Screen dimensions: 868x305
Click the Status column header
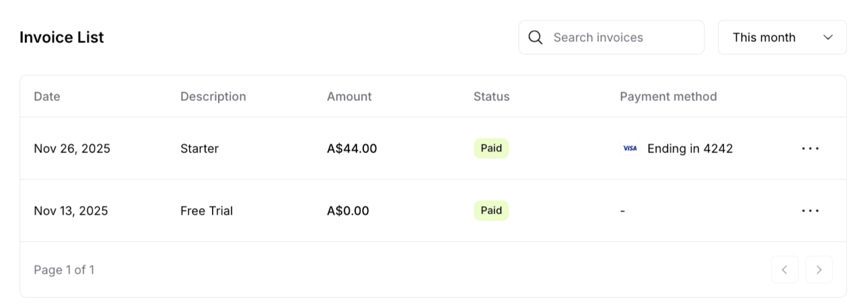pyautogui.click(x=492, y=97)
